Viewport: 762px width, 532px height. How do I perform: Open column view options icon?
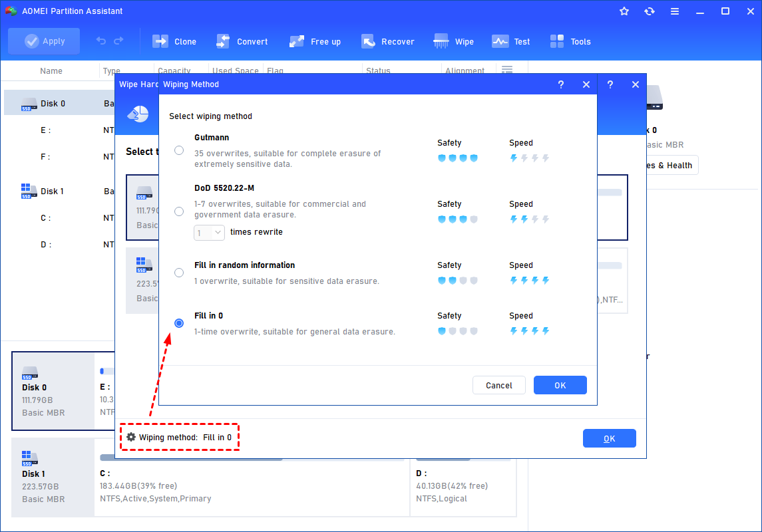[506, 70]
